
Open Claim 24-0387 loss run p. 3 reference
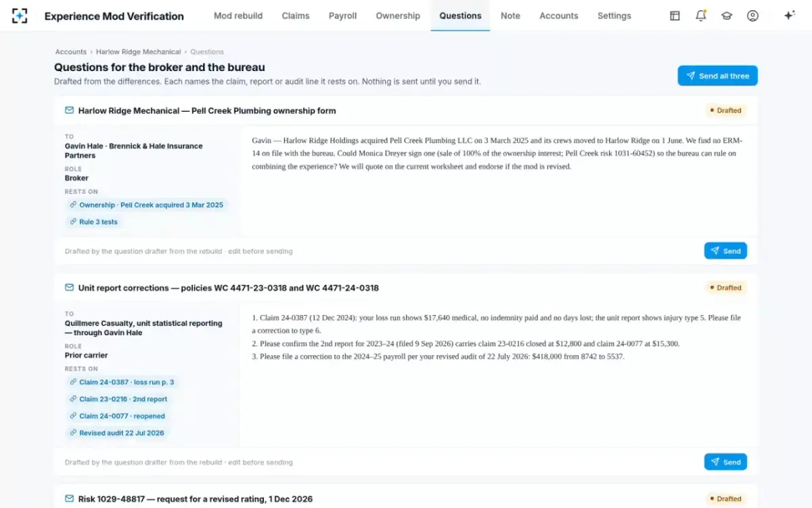[122, 382]
